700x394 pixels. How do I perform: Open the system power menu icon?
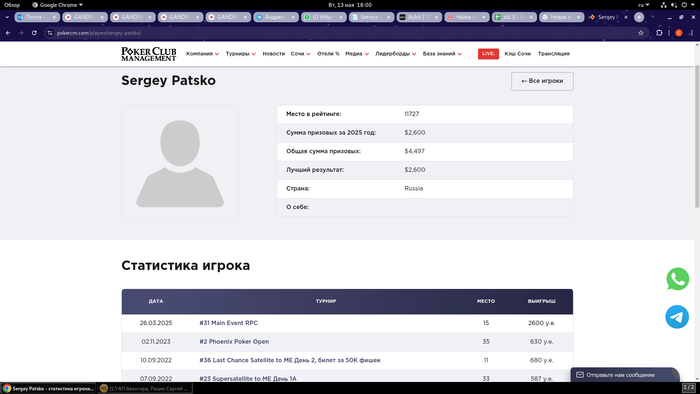tap(684, 5)
